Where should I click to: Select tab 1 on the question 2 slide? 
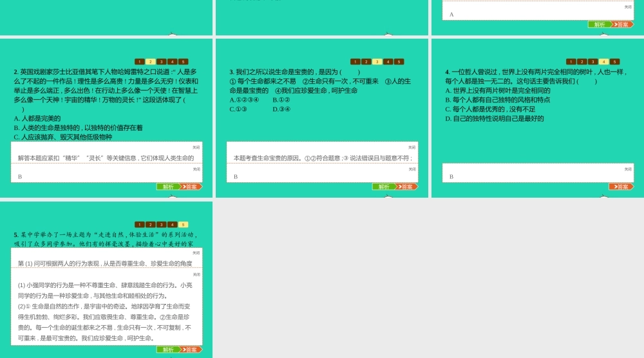[140, 62]
